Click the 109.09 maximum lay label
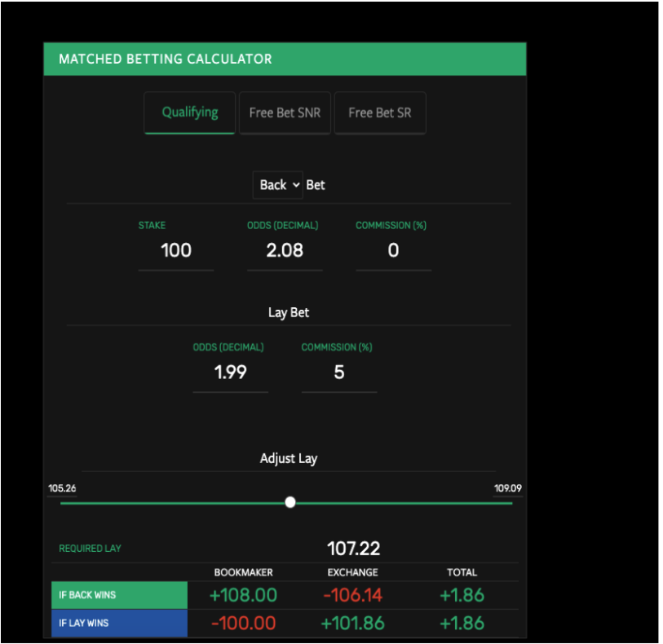 pyautogui.click(x=507, y=488)
